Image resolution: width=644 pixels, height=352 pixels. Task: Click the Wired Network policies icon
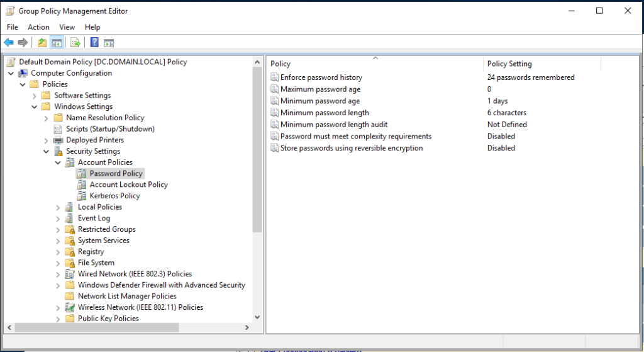tap(70, 274)
